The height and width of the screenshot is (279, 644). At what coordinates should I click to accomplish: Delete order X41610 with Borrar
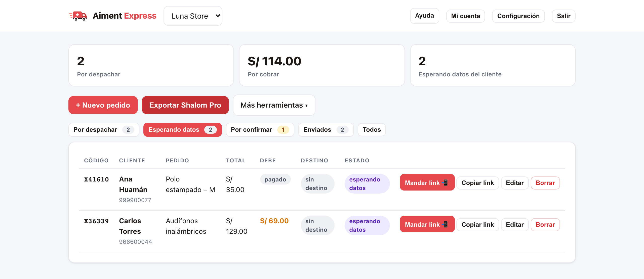pyautogui.click(x=545, y=183)
